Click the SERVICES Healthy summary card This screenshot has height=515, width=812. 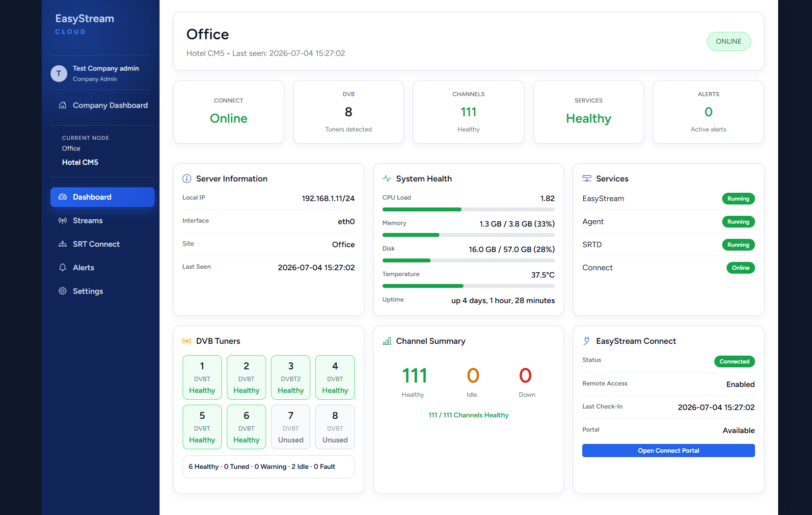tap(589, 112)
